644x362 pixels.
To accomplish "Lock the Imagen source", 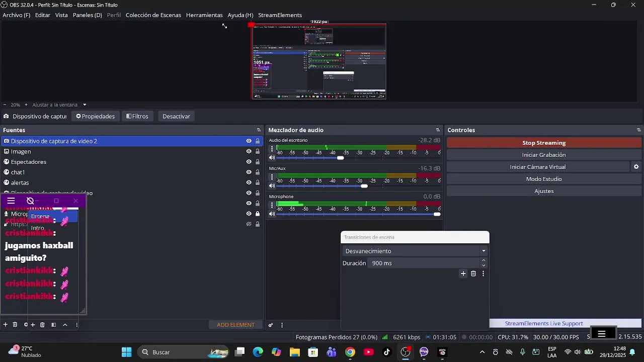I will tap(258, 151).
